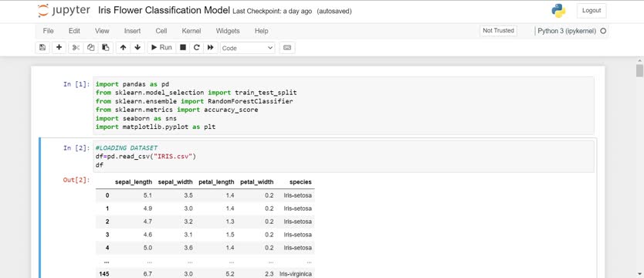Image resolution: width=644 pixels, height=278 pixels.
Task: Expand the Widgets menu
Action: [x=228, y=31]
